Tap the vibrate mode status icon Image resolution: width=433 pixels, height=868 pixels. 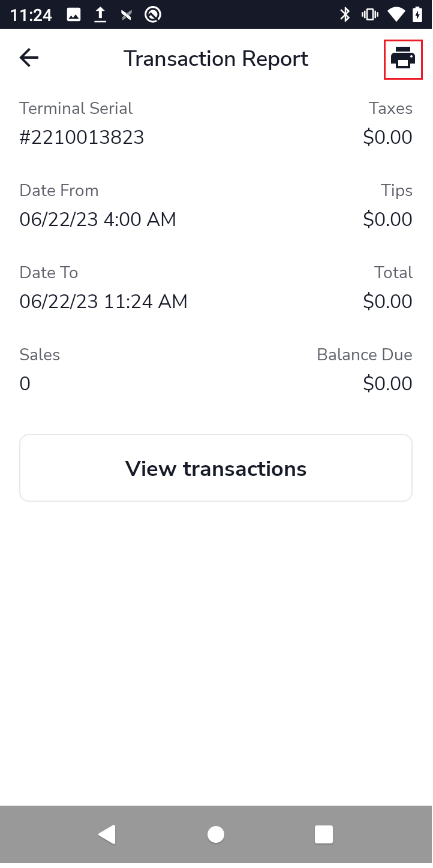tap(369, 14)
